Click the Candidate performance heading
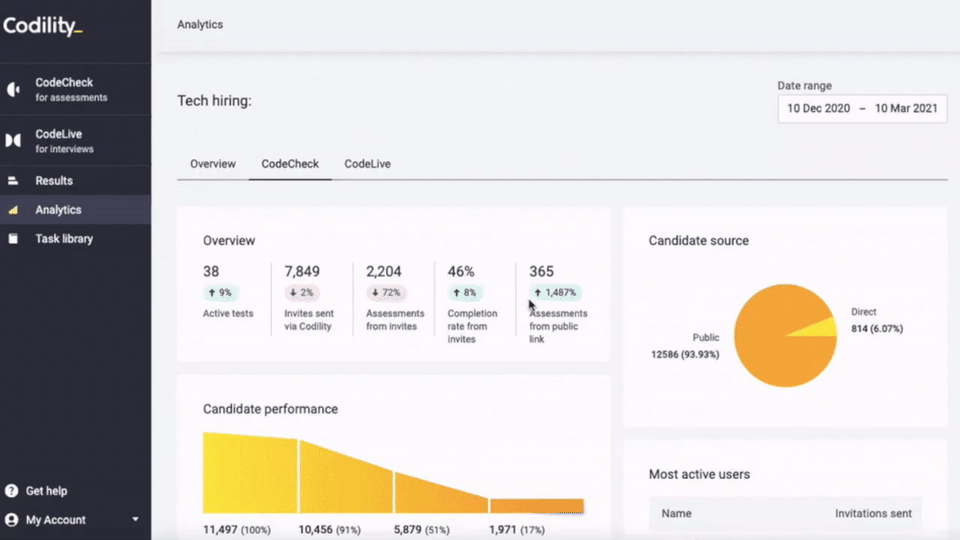This screenshot has width=960, height=540. 271,409
